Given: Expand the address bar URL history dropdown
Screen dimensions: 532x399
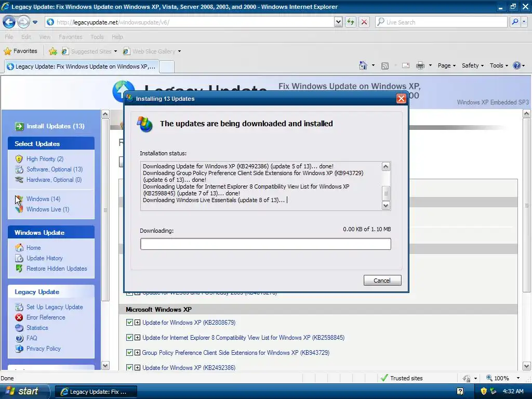Looking at the screenshot, I should [x=338, y=22].
